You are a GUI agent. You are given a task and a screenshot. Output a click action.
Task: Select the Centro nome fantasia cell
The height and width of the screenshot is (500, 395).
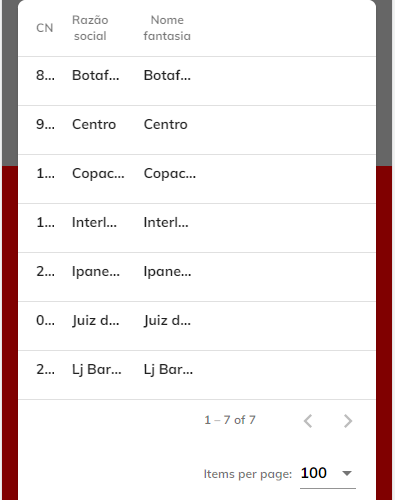(166, 124)
